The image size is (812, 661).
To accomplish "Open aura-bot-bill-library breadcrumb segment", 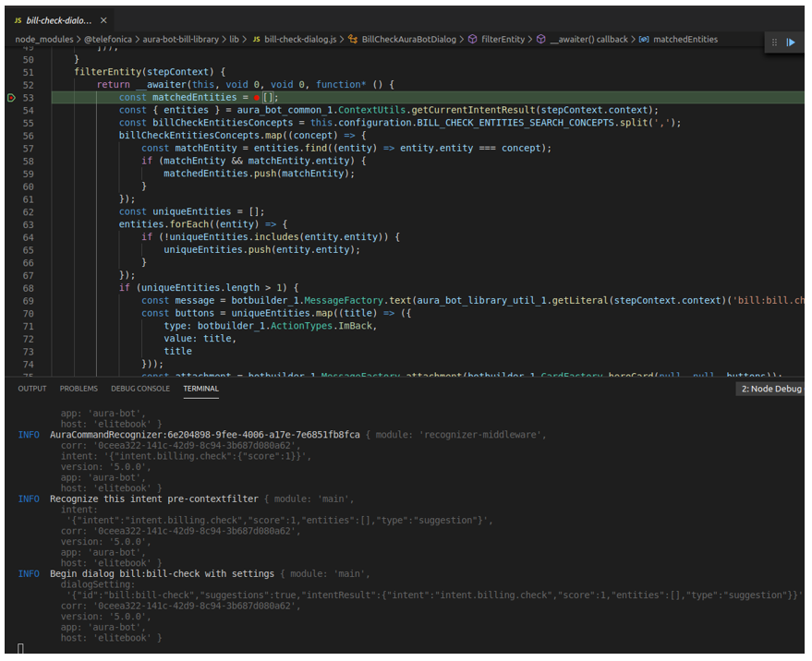I will point(181,40).
